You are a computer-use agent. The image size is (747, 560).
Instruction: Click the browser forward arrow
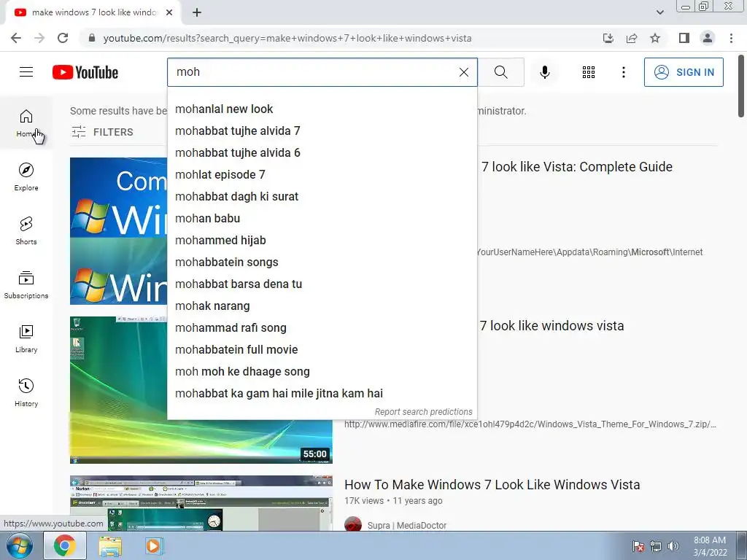pos(39,38)
